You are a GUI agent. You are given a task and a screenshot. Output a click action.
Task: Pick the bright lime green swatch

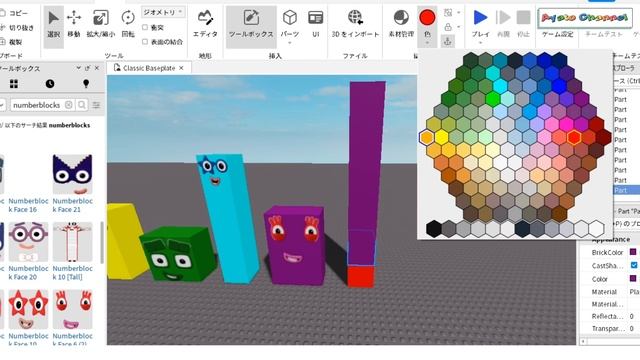coord(493,99)
